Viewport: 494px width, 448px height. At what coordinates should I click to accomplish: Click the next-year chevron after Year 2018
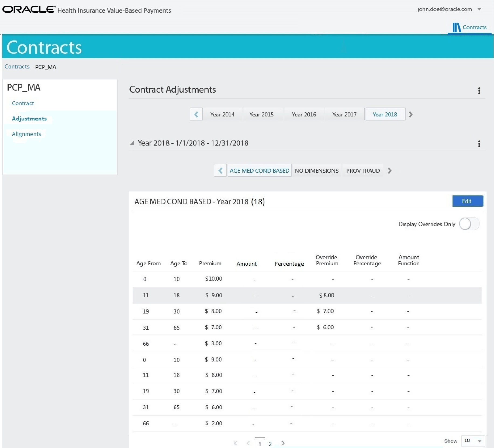point(410,115)
